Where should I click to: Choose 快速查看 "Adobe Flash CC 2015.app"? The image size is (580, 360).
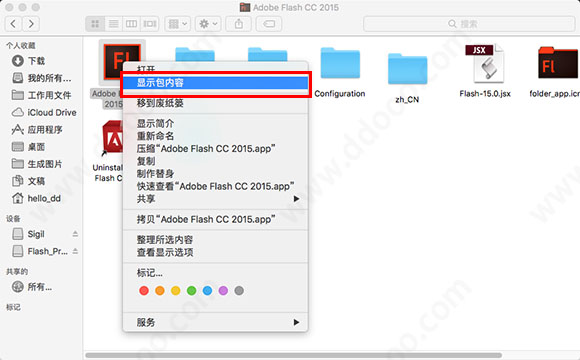(215, 186)
